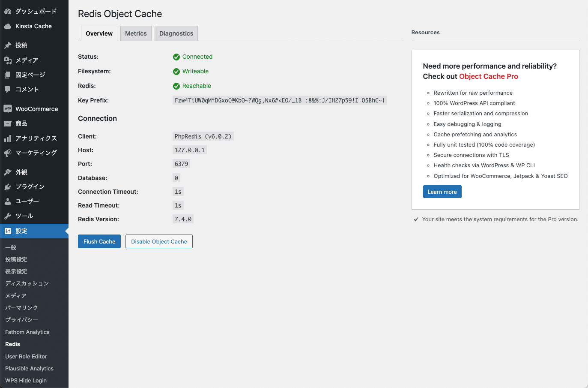This screenshot has width=588, height=388.
Task: Click the PhpRedis (v6.0.2) client value
Action: [203, 136]
